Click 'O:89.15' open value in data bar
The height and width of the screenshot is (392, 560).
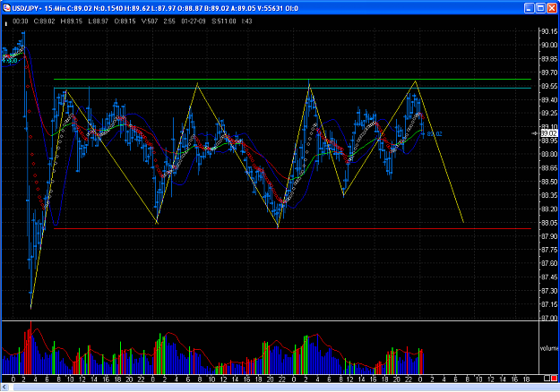pyautogui.click(x=125, y=21)
